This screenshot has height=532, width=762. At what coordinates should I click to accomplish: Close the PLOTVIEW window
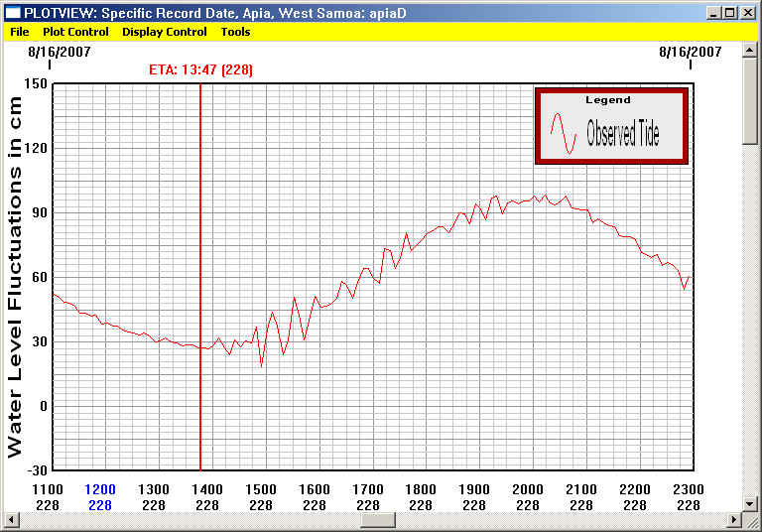[x=748, y=13]
